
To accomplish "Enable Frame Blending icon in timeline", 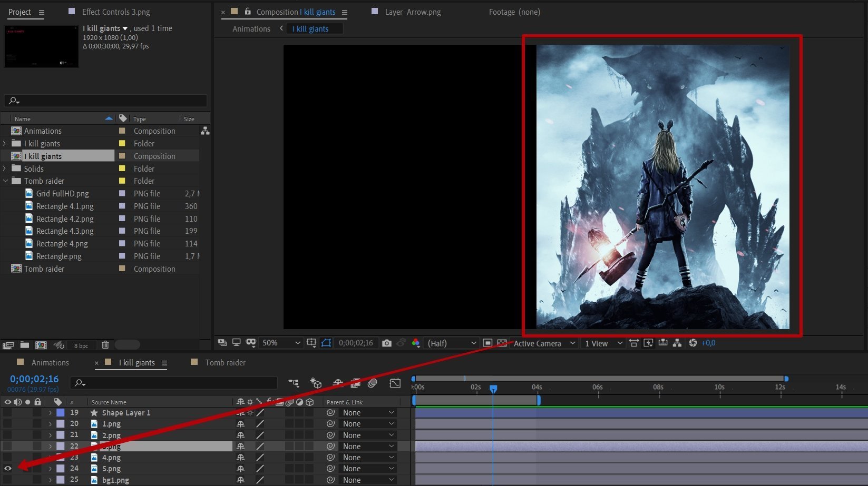I will point(355,383).
